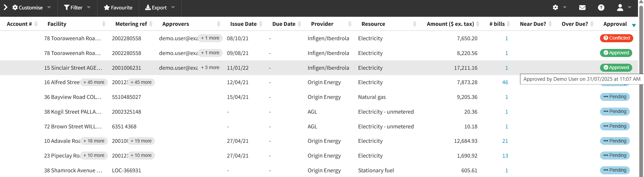The image size is (644, 177).
Task: Sort the table by Provider header
Action: 322,24
